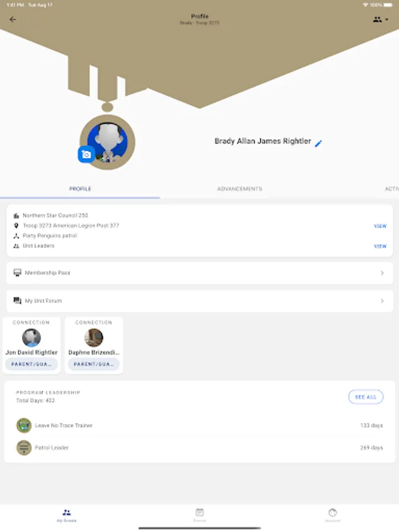Select the Leave No Trace Trainer badge

(24, 426)
